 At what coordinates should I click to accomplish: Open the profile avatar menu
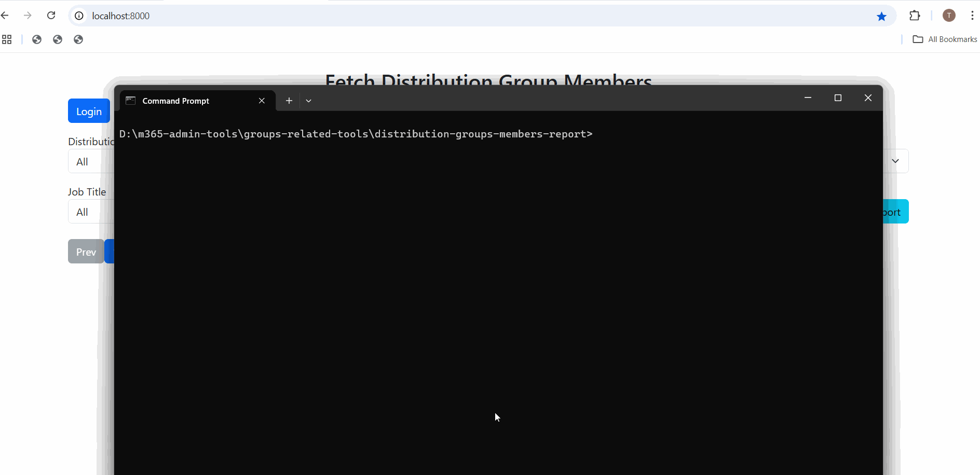coord(949,16)
